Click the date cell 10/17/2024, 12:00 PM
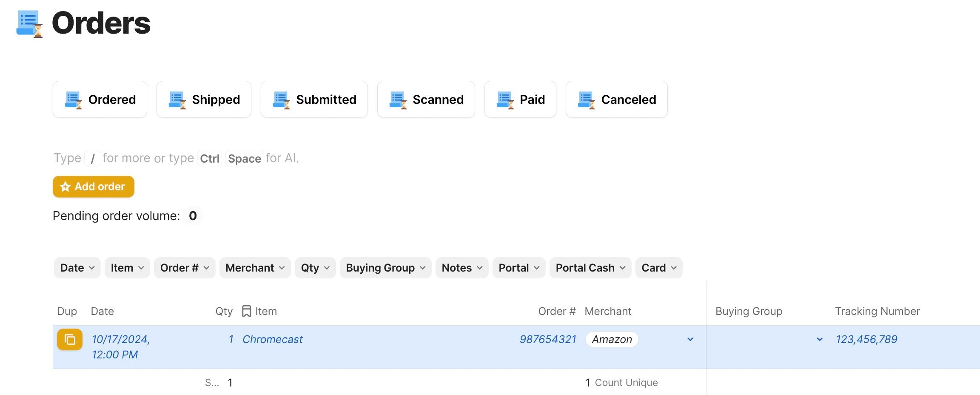 (x=121, y=347)
